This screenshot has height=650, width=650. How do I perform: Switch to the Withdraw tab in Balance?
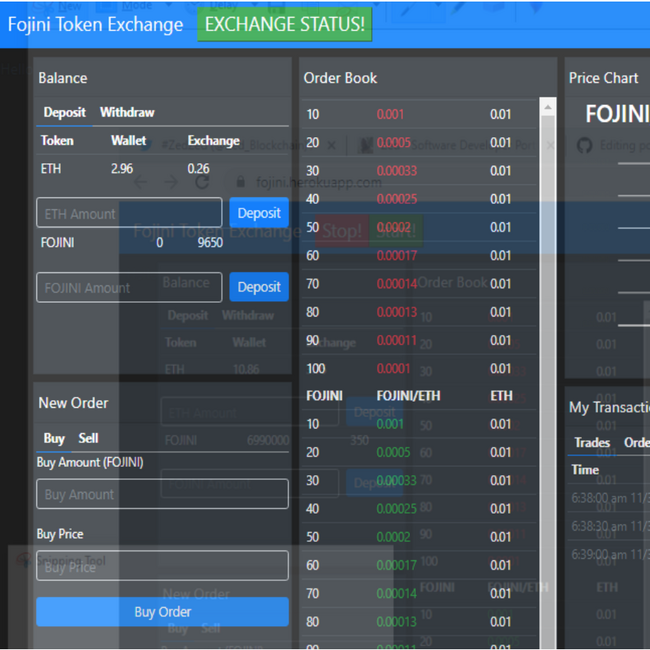(x=127, y=112)
